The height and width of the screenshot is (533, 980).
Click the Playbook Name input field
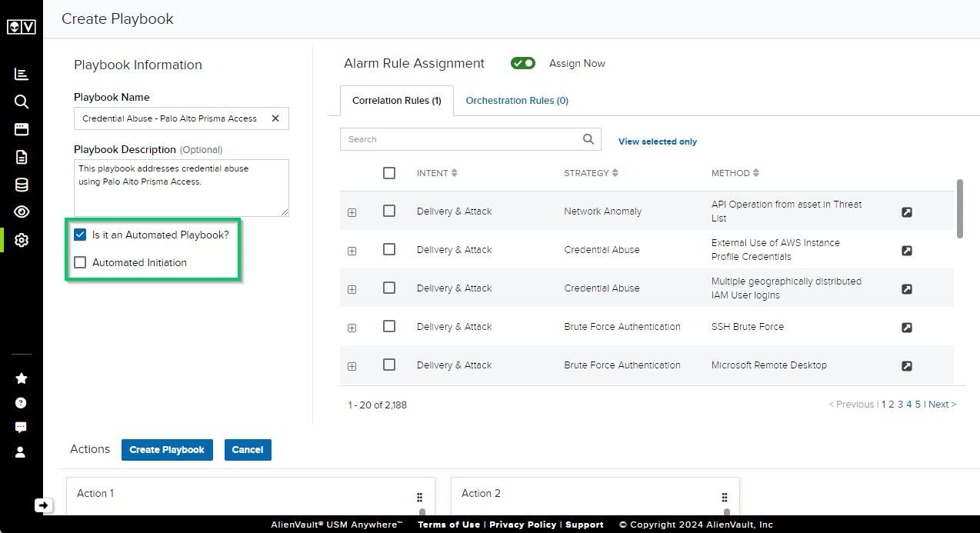click(x=182, y=118)
